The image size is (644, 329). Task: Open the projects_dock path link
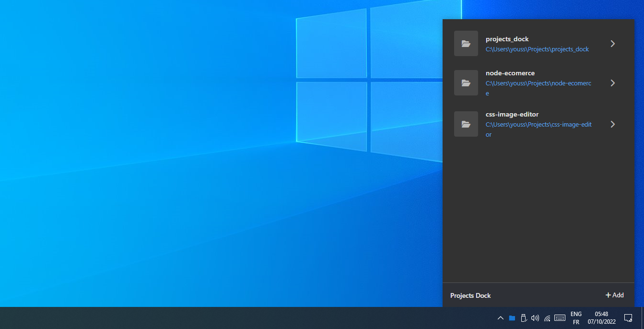[537, 49]
